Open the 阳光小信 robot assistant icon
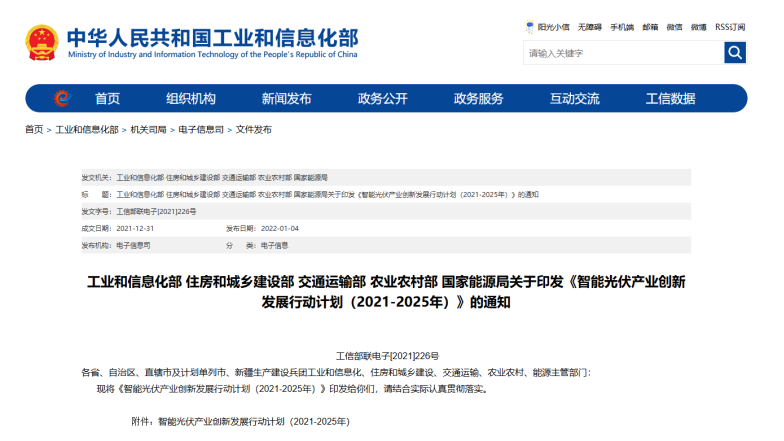784x441 pixels. click(x=530, y=27)
